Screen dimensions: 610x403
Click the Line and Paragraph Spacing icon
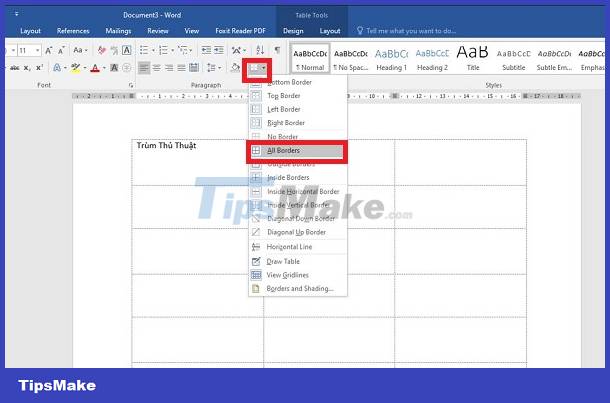[x=211, y=68]
